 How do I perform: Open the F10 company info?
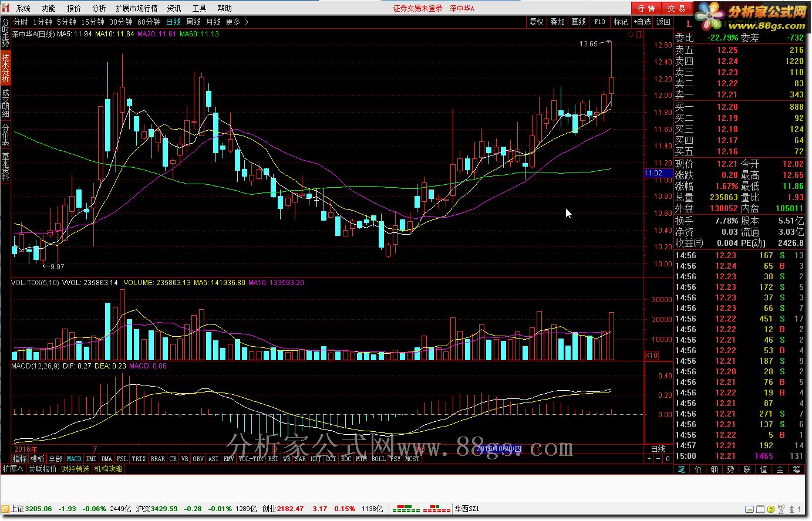click(599, 22)
